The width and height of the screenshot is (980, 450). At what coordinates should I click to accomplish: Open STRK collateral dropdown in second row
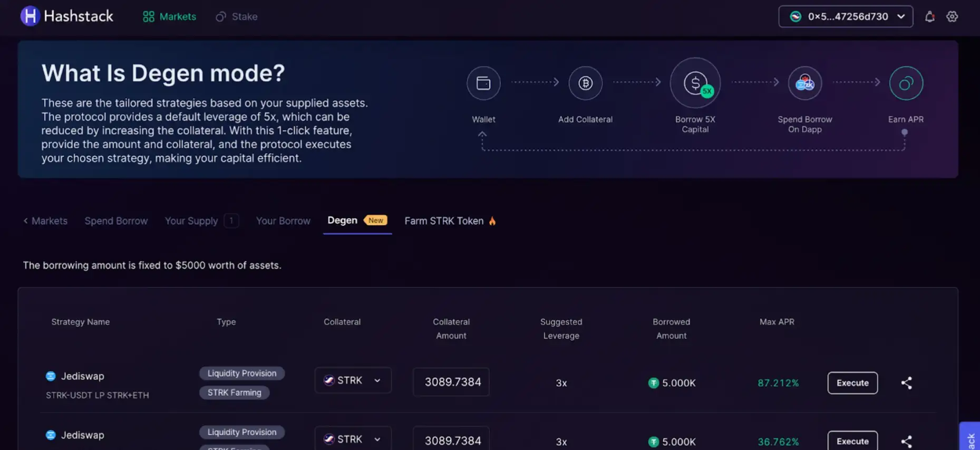353,439
